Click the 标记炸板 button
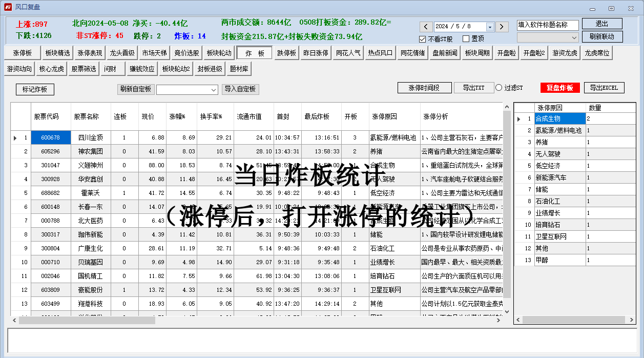This screenshot has width=644, height=358. [35, 90]
